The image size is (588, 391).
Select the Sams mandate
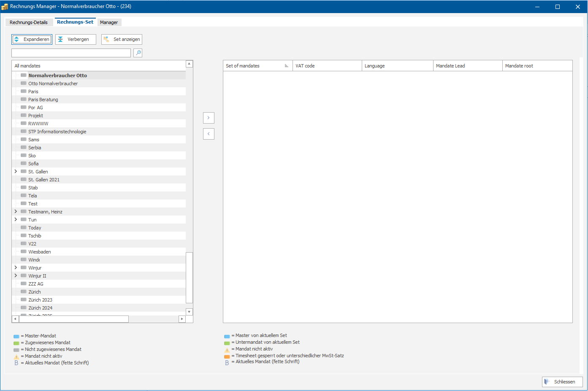click(x=99, y=140)
